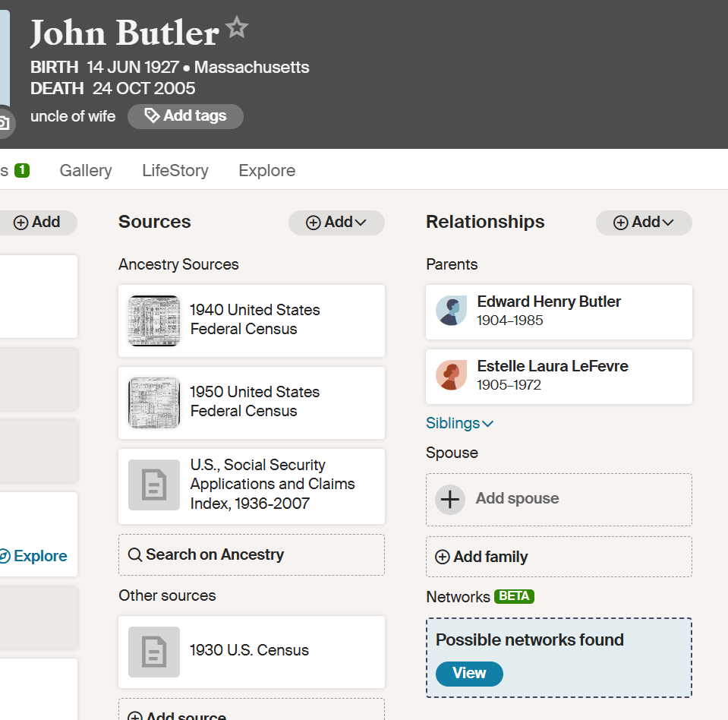
Task: Click the favorite star next to John Butler
Action: coord(238,28)
